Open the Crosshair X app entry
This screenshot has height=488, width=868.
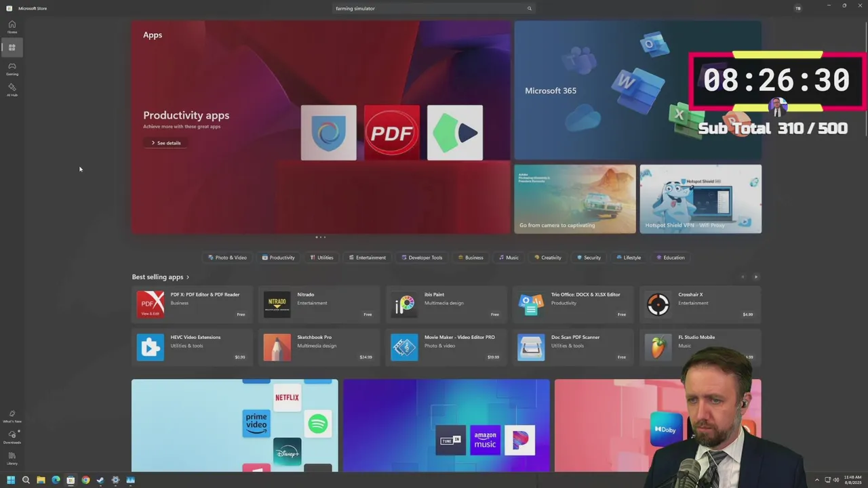coord(701,305)
